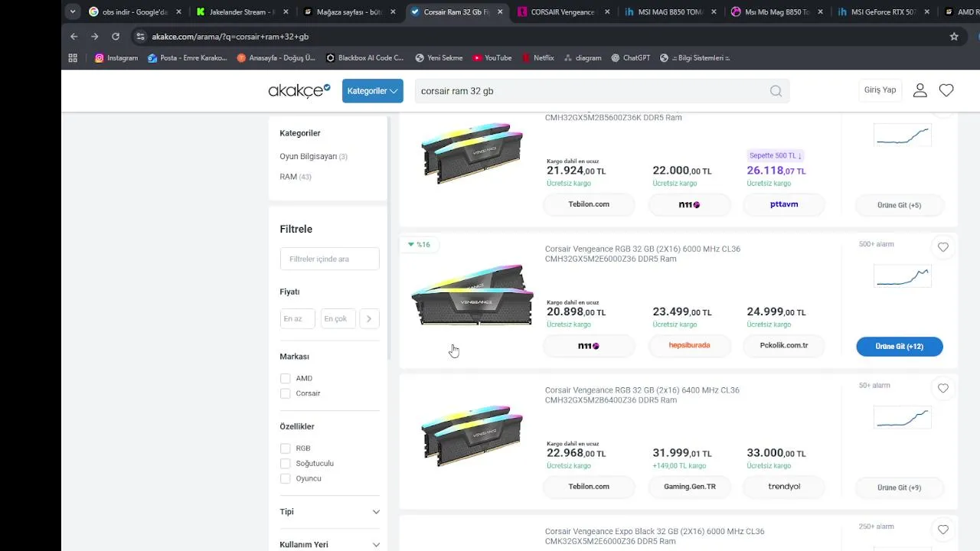
Task: Expand the Kullanım Yeri filter section
Action: point(329,544)
